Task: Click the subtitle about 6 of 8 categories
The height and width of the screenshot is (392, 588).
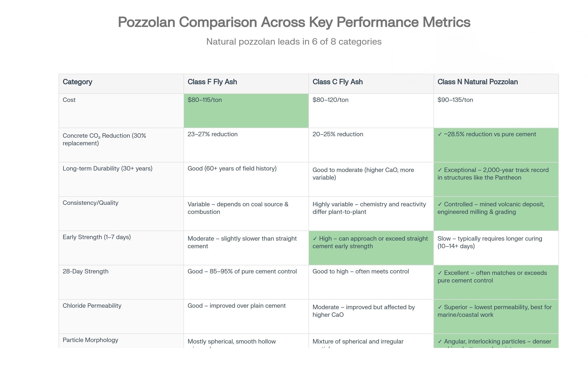Action: pos(294,41)
